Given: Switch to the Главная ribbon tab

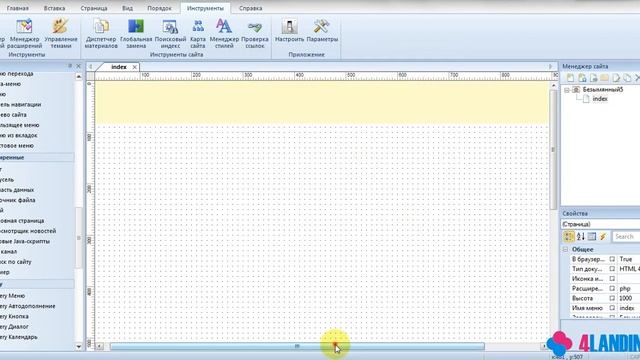Looking at the screenshot, I should [18, 8].
